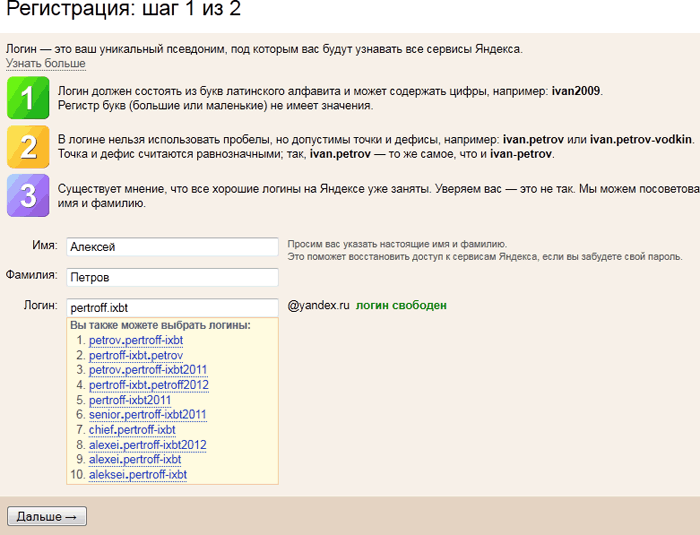700x535 pixels.
Task: Select login petrov.pertroff-ixbt2011
Action: point(148,370)
